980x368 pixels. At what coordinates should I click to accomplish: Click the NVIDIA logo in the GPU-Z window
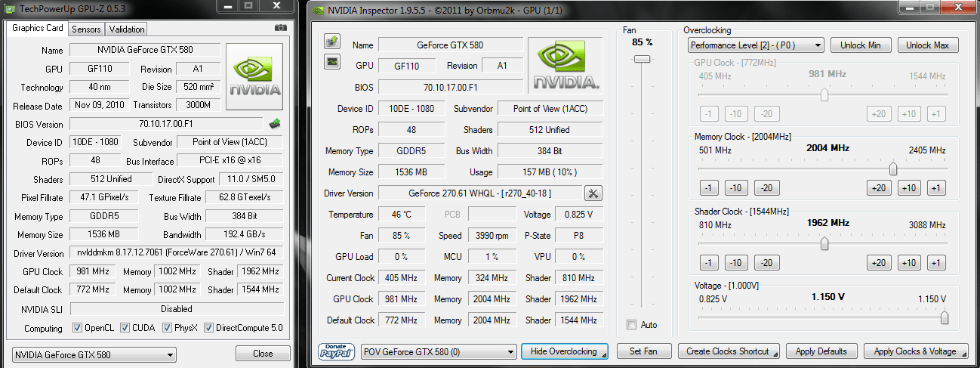point(254,78)
